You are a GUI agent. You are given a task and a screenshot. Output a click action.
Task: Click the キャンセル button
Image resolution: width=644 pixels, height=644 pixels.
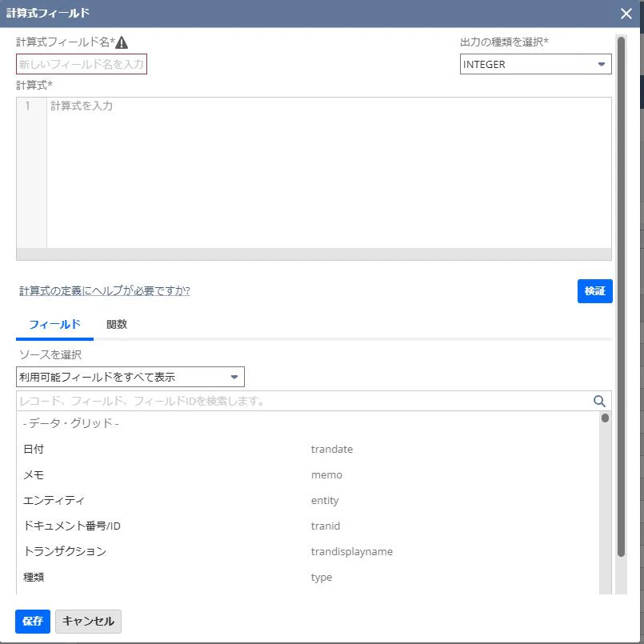point(88,621)
